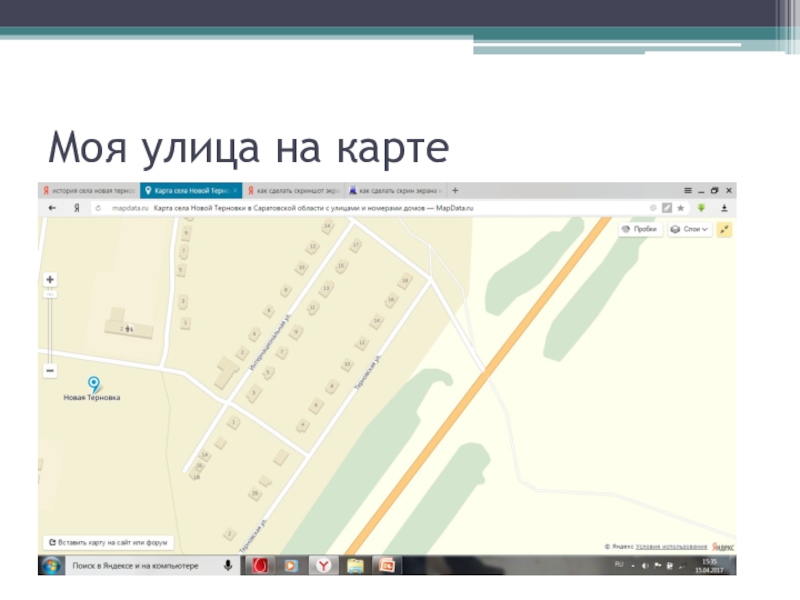Open the browser hamburger menu
This screenshot has width=800, height=600.
pos(686,189)
